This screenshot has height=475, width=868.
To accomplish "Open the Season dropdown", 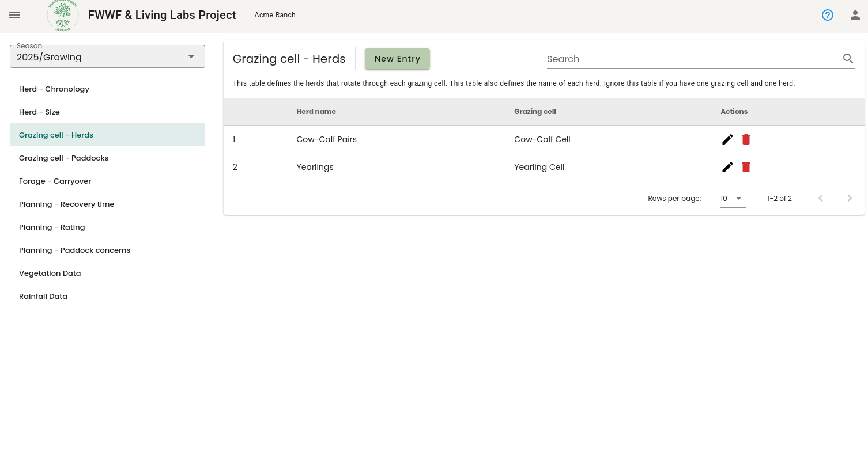I will pos(107,56).
